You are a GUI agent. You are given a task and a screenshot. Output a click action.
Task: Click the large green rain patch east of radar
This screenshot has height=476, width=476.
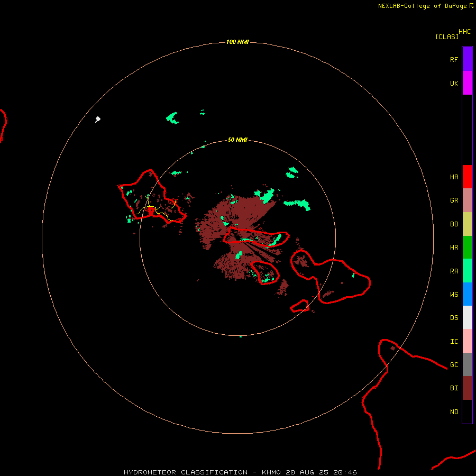pyautogui.click(x=297, y=204)
